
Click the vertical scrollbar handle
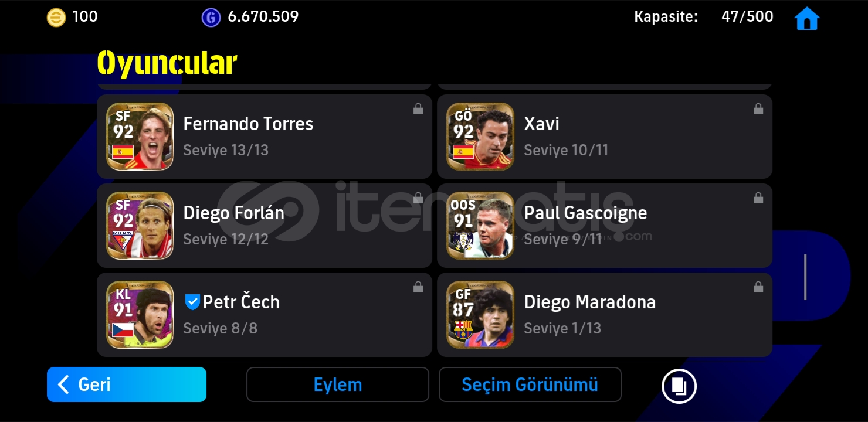click(x=805, y=277)
